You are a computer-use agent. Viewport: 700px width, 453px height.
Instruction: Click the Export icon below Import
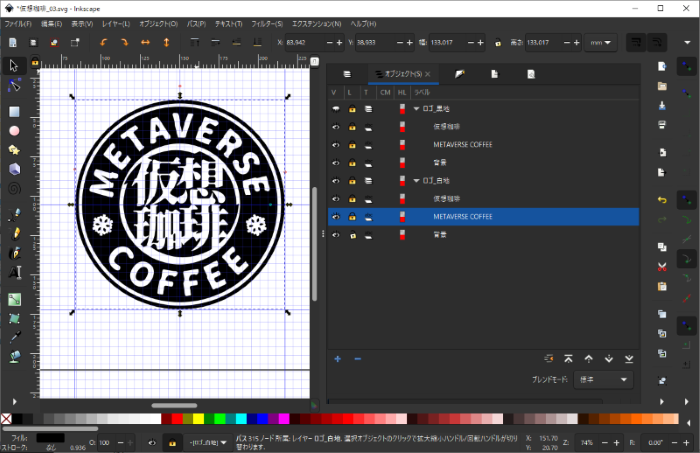click(x=662, y=172)
